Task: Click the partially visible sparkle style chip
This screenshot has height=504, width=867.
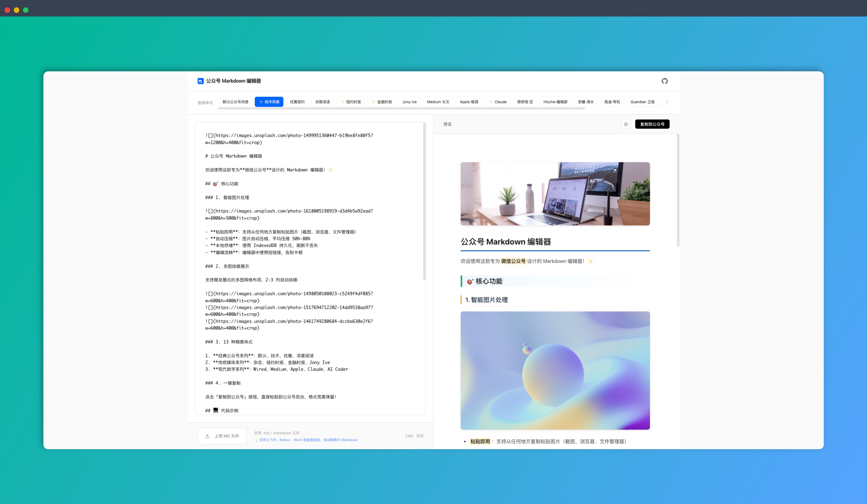Action: tap(666, 102)
